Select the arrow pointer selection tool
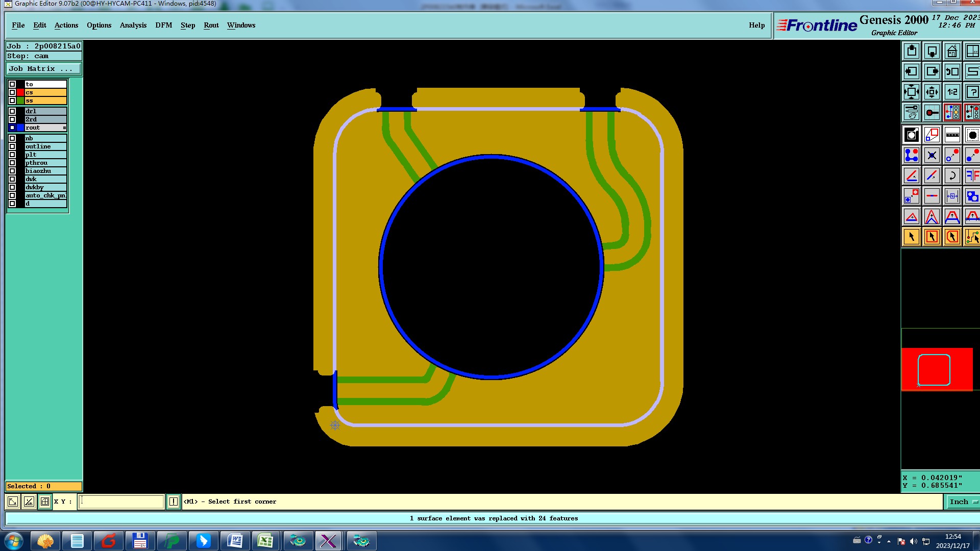This screenshot has height=551, width=980. point(912,237)
